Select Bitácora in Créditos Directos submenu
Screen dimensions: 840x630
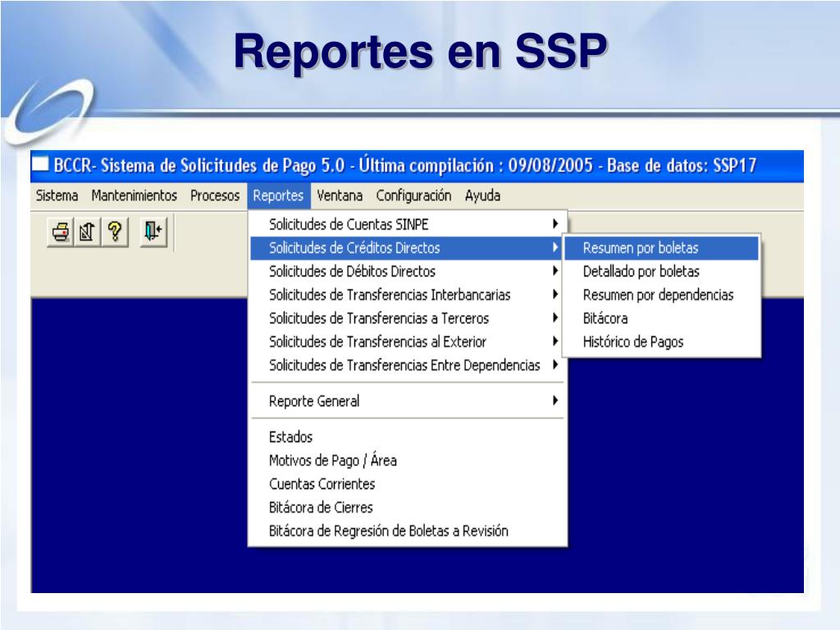tap(662, 318)
